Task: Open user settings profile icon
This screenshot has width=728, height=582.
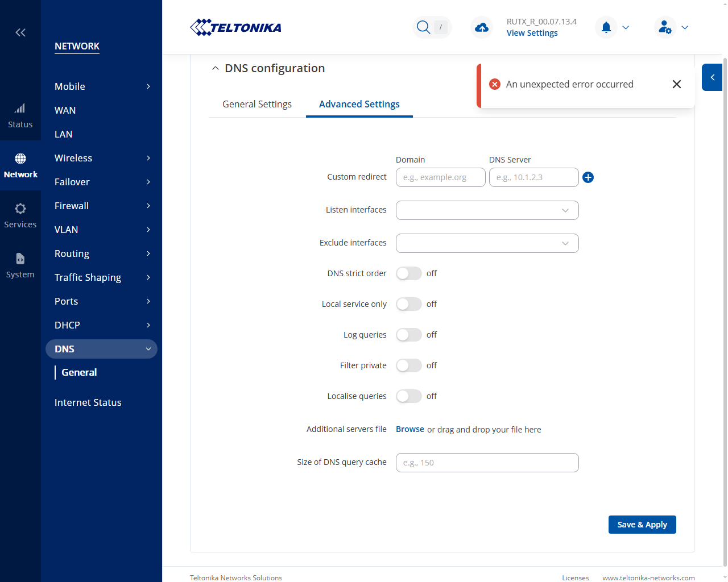Action: 665,27
